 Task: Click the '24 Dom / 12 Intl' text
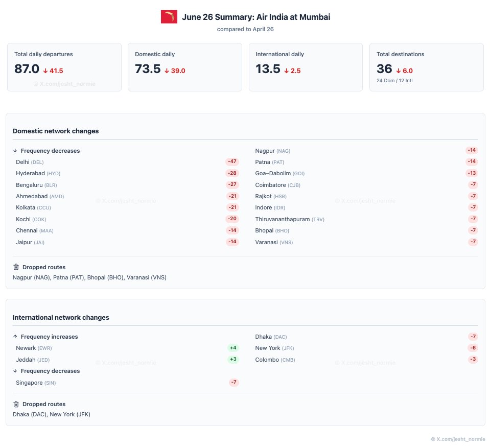[394, 81]
